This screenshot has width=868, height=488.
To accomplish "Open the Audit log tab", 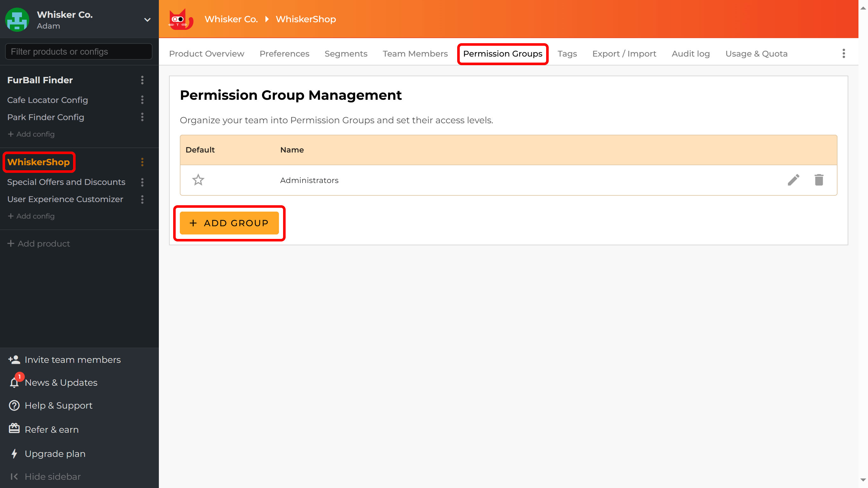I will pyautogui.click(x=690, y=54).
